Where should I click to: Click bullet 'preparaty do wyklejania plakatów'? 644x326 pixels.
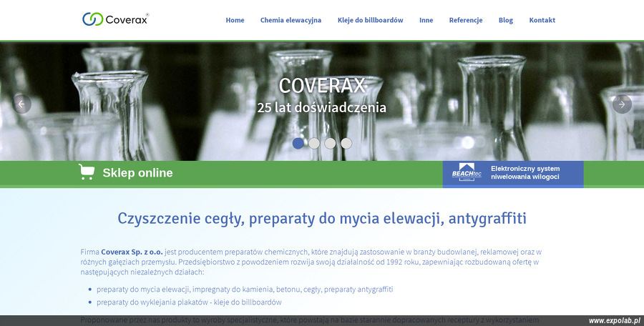[190, 302]
